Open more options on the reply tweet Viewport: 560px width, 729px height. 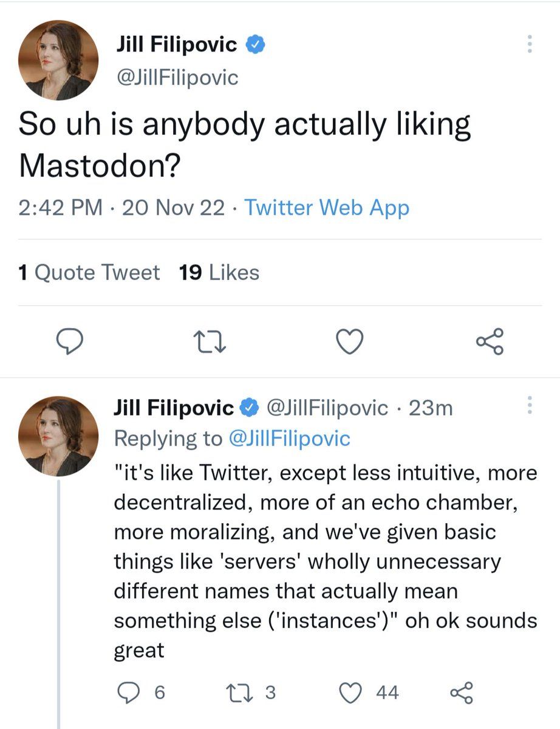(x=530, y=406)
